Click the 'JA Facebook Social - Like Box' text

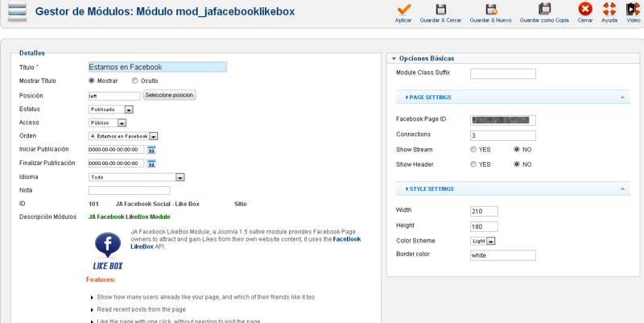[157, 204]
